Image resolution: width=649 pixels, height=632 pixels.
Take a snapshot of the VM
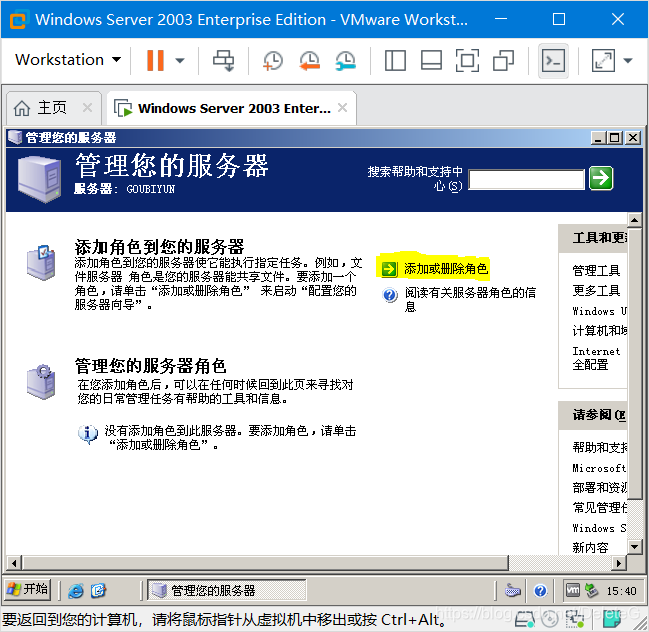(x=273, y=60)
